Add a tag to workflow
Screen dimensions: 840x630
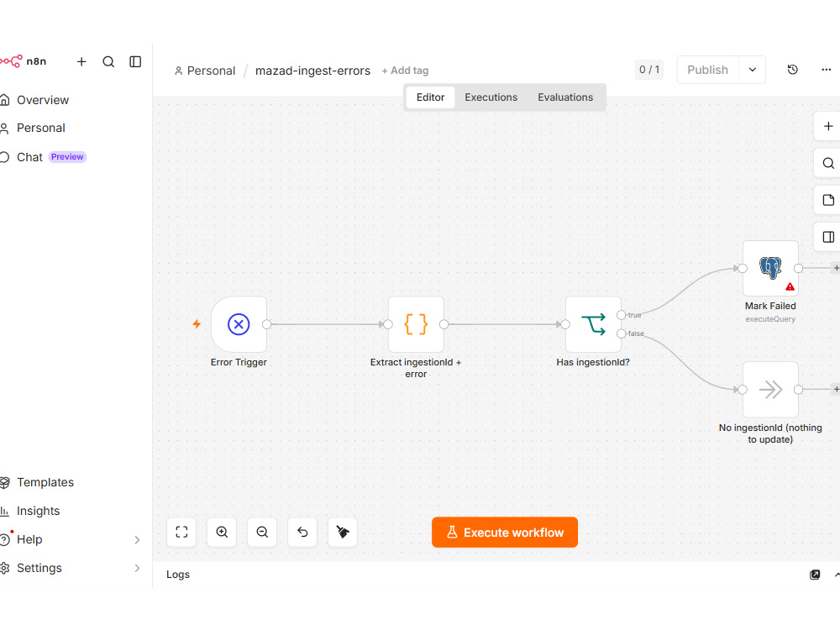405,71
